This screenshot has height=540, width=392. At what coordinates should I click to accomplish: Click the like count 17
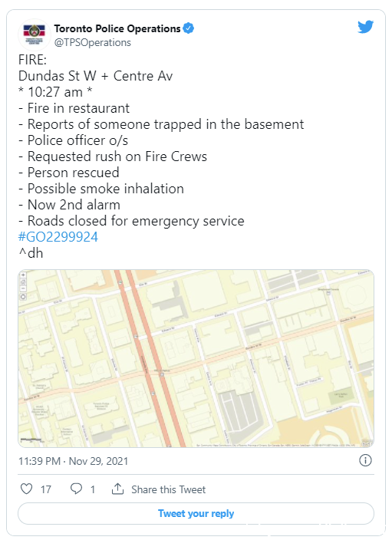pos(46,489)
